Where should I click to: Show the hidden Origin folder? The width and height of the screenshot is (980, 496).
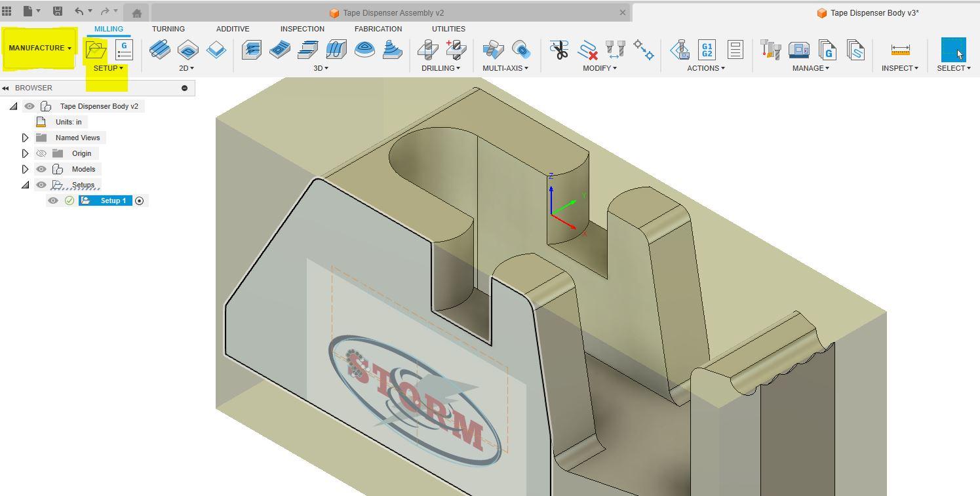pos(41,153)
